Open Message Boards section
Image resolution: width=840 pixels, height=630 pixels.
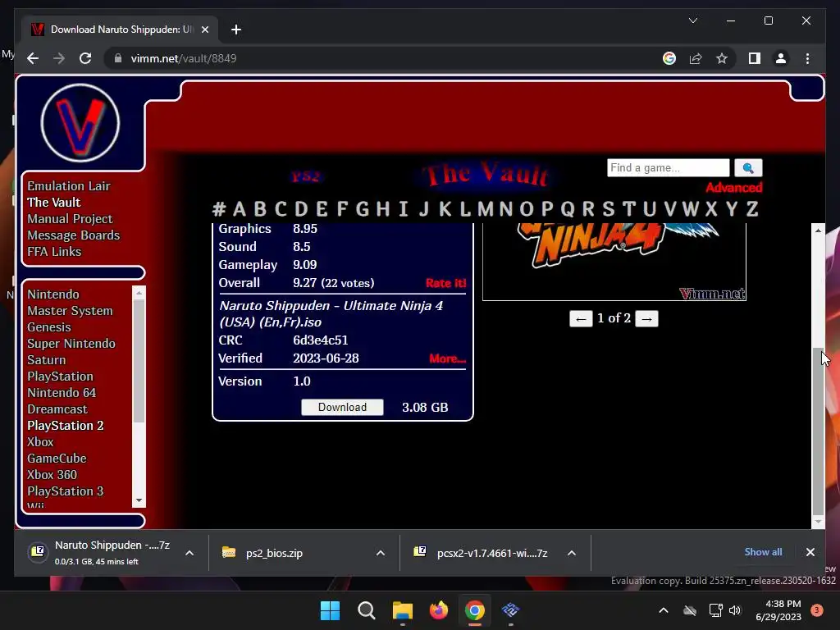pos(73,235)
